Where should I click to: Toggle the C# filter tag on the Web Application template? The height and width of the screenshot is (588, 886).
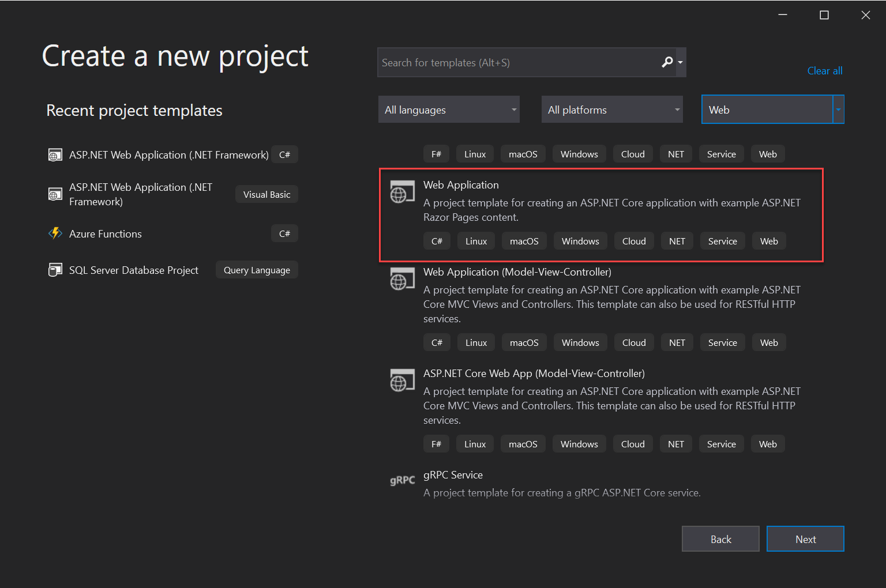click(437, 240)
